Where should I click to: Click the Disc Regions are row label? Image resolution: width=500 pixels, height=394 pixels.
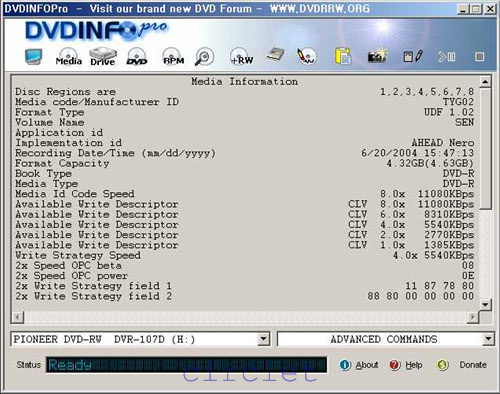point(65,92)
